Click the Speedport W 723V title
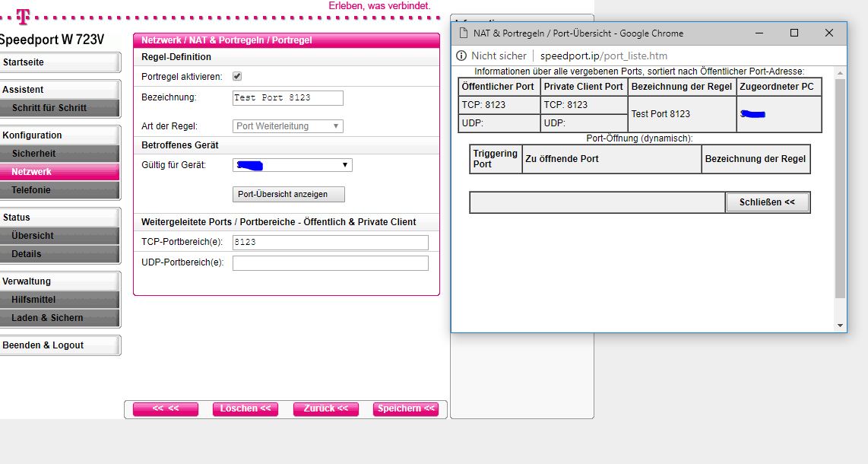Screen dimensions: 868x464 click(x=52, y=40)
